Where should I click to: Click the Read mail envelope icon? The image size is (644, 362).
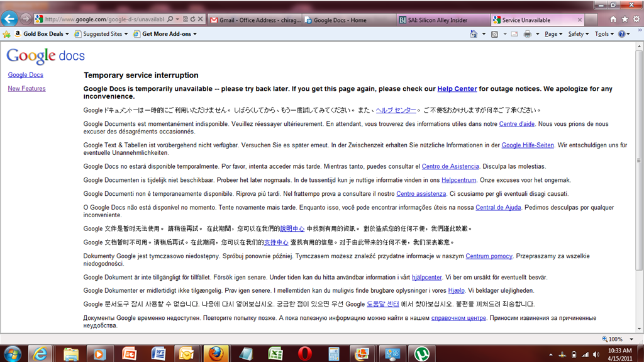point(514,34)
